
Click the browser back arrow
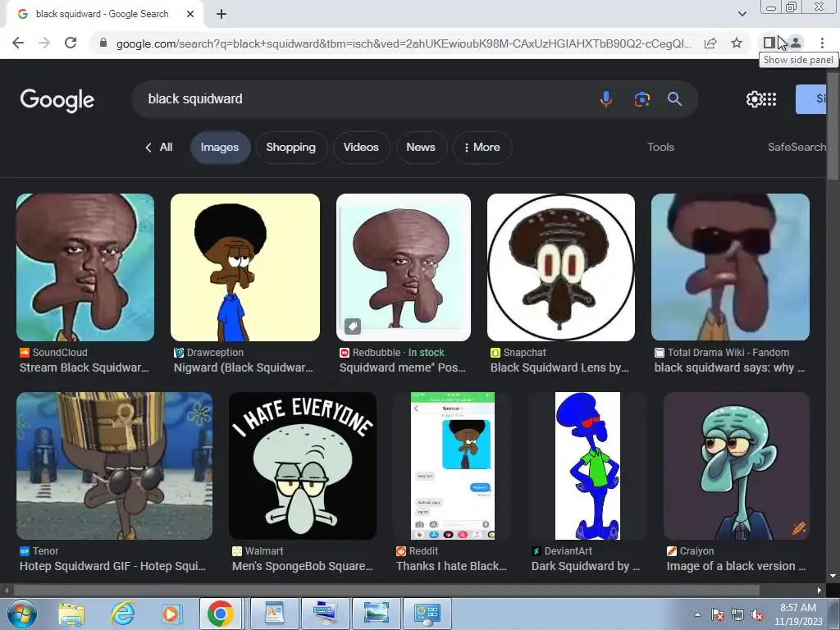18,43
